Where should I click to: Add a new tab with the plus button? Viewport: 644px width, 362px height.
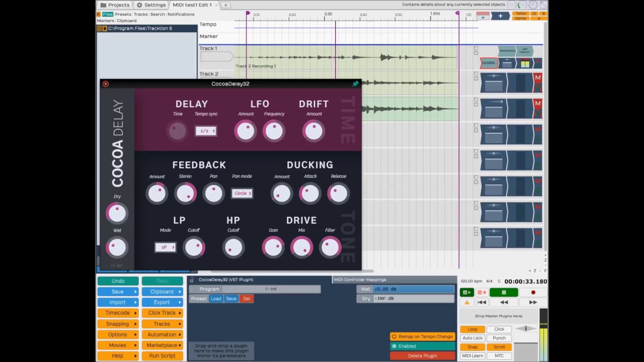[x=226, y=5]
